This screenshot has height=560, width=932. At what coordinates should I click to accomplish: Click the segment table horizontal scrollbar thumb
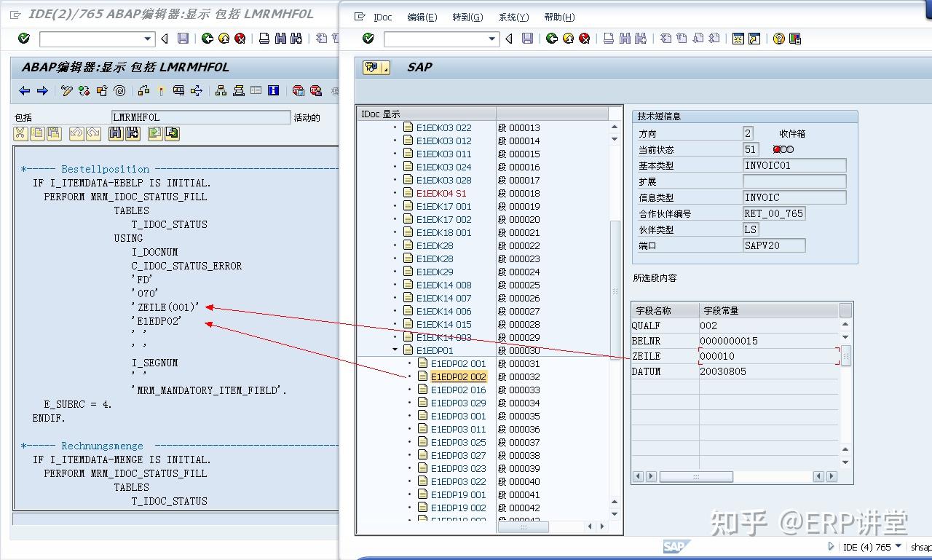tap(696, 476)
